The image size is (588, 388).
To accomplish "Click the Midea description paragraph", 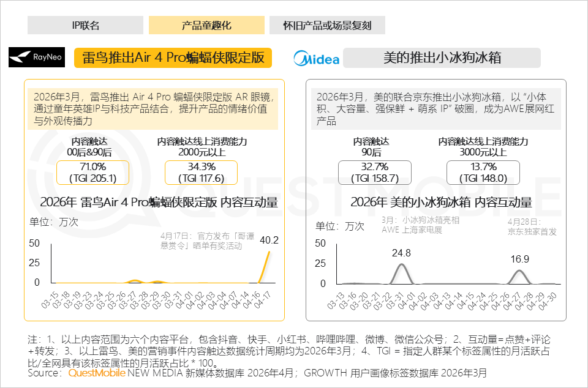I will click(x=435, y=109).
